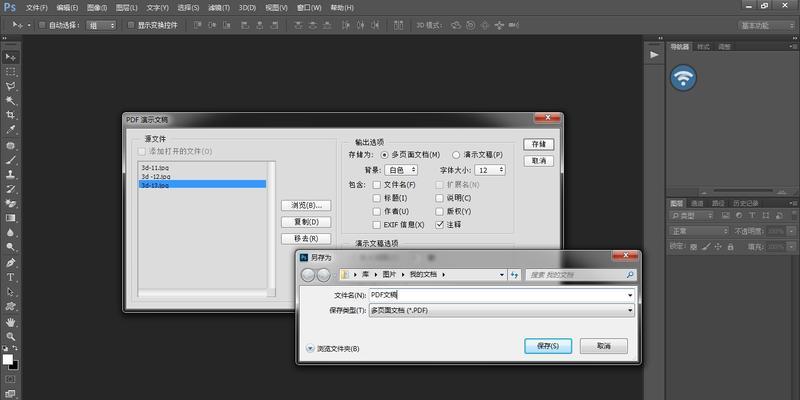
Task: Switch to the 导航器 tab
Action: tap(679, 46)
